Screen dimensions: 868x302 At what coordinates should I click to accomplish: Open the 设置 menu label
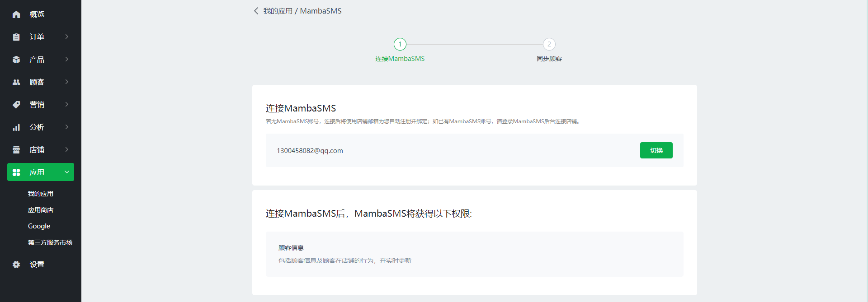[37, 265]
